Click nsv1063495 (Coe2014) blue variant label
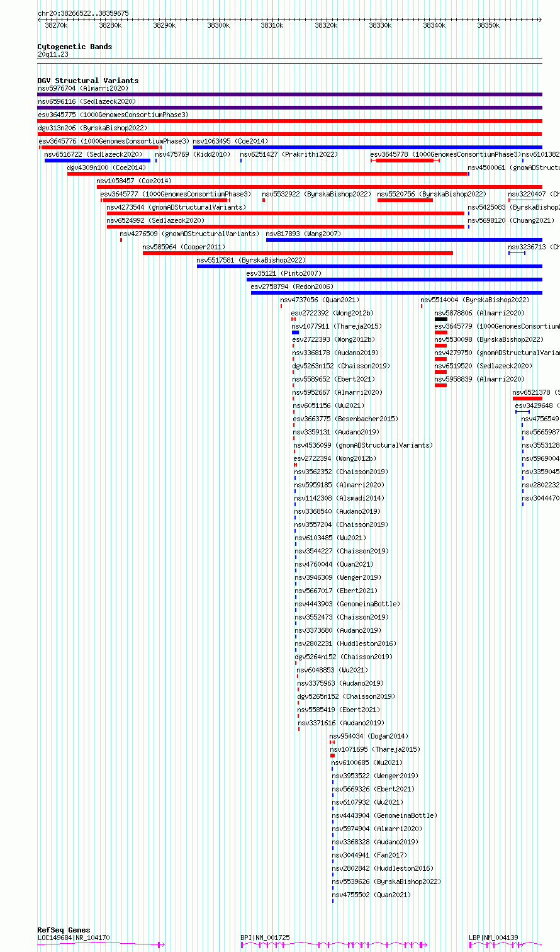 230,141
